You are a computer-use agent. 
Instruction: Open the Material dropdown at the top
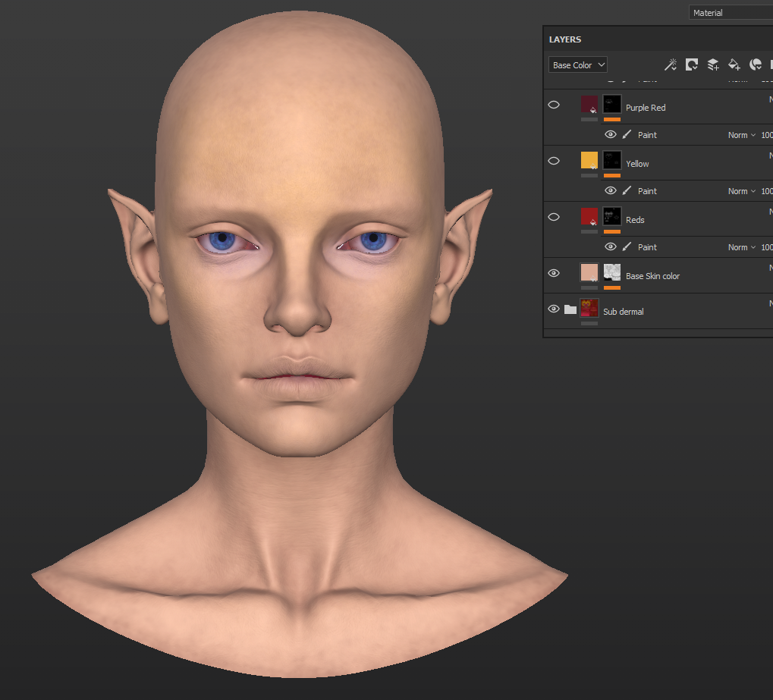pyautogui.click(x=731, y=13)
